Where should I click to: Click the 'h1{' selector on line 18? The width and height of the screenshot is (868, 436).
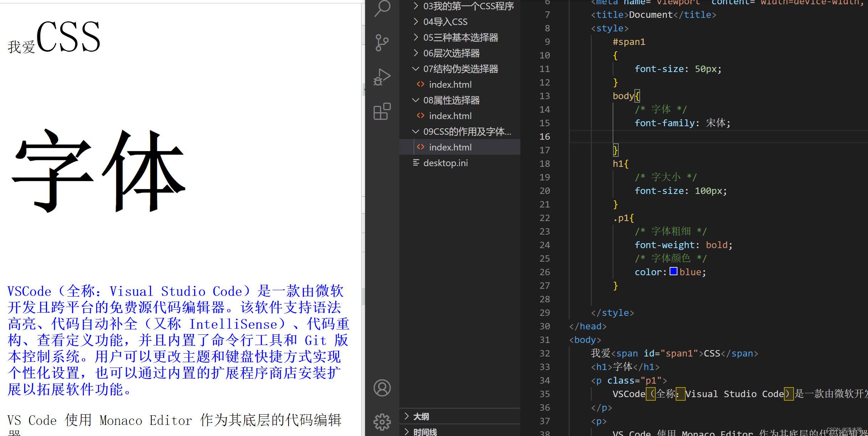[x=620, y=164]
